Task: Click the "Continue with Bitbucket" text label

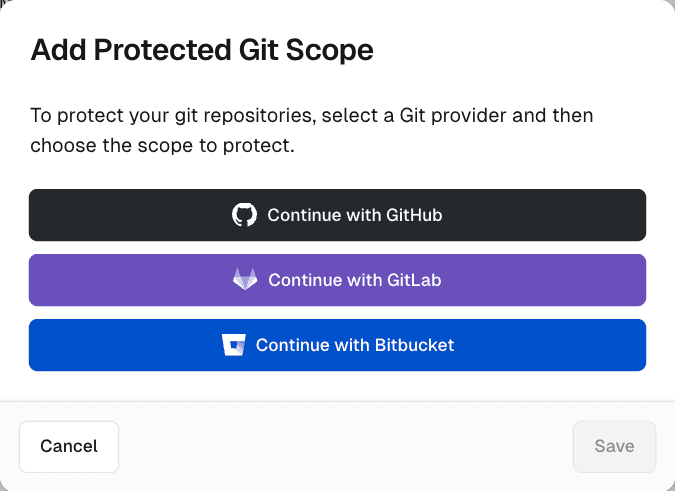Action: pos(355,345)
